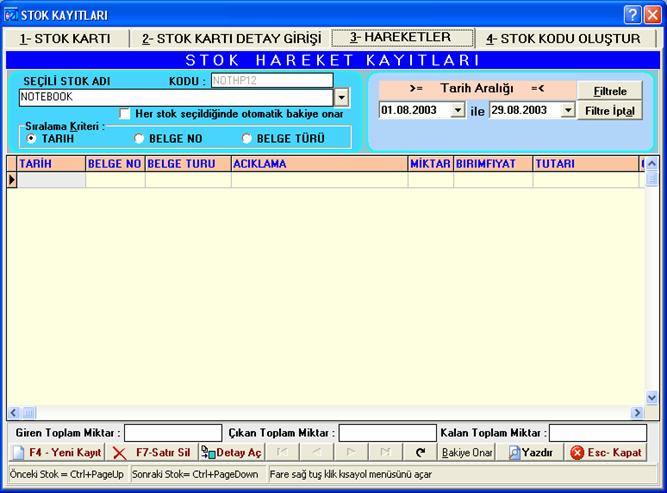
Task: Click the window close X button
Action: click(x=652, y=15)
